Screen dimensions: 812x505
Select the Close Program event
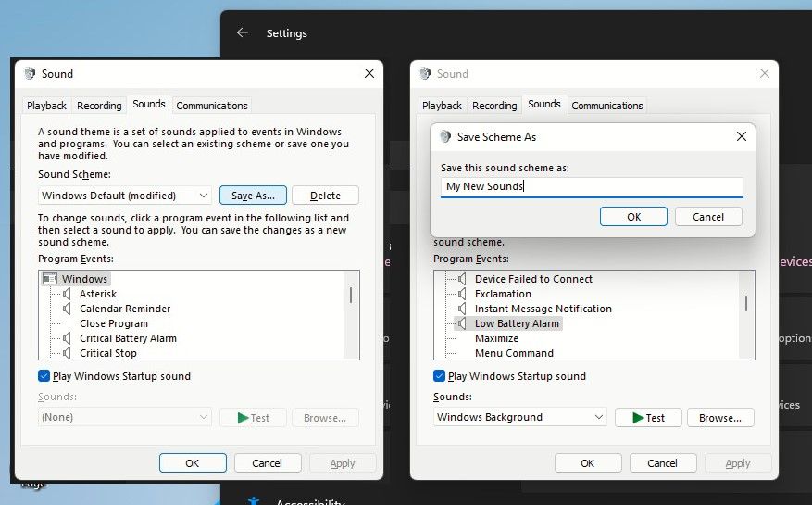point(114,323)
